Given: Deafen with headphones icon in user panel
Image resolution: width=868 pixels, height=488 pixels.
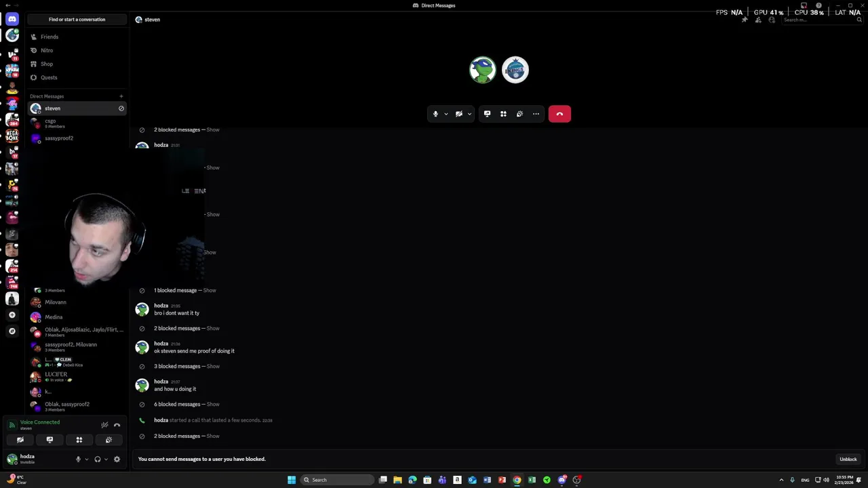Looking at the screenshot, I should [98, 460].
